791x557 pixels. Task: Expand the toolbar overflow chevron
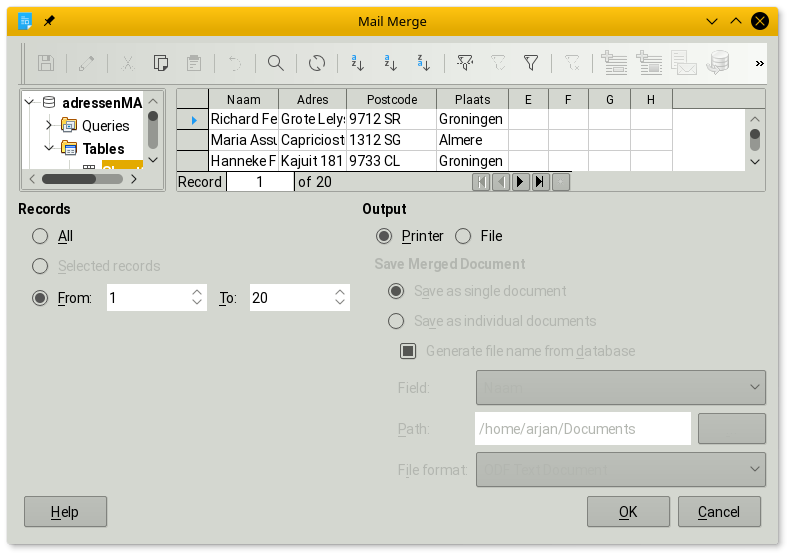click(759, 63)
